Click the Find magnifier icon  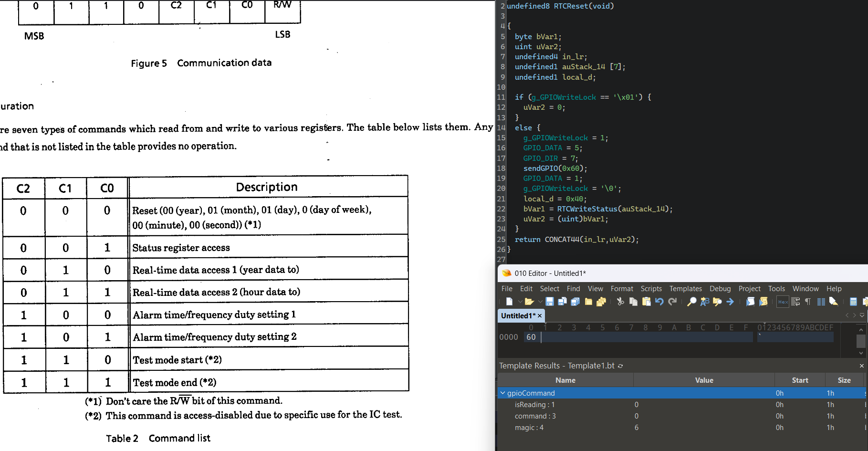point(691,302)
